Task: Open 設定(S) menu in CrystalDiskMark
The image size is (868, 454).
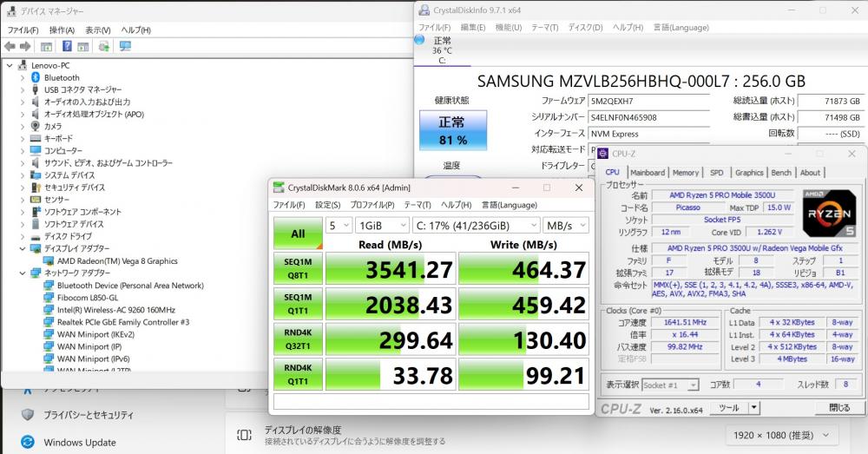Action: tap(328, 205)
